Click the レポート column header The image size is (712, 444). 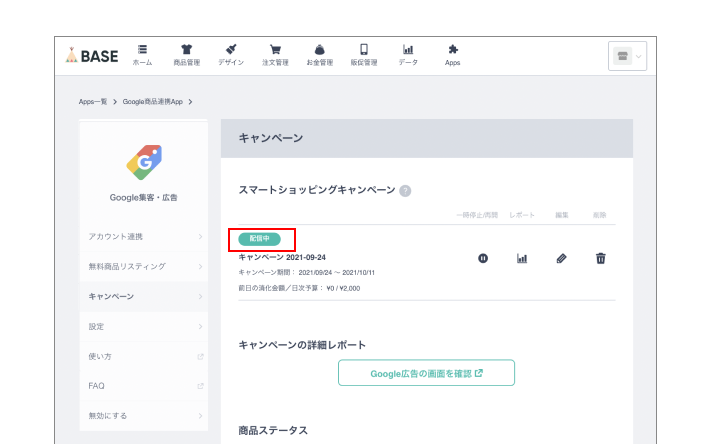(x=522, y=215)
